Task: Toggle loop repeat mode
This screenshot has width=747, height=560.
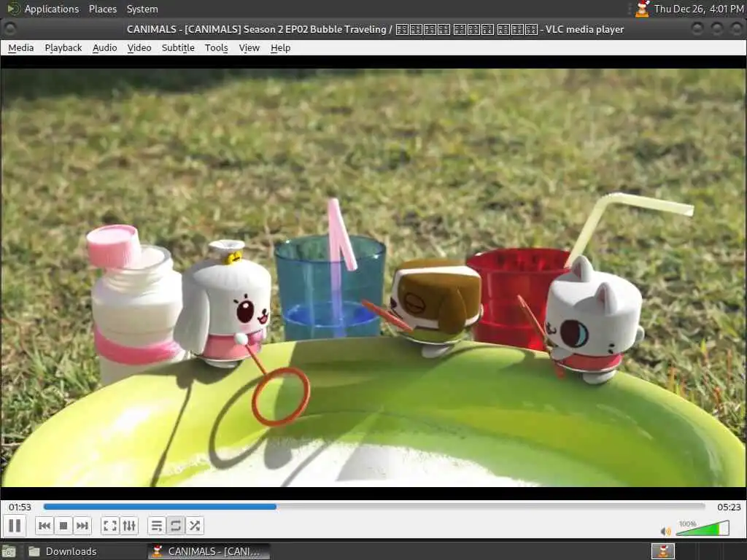Action: pos(175,526)
